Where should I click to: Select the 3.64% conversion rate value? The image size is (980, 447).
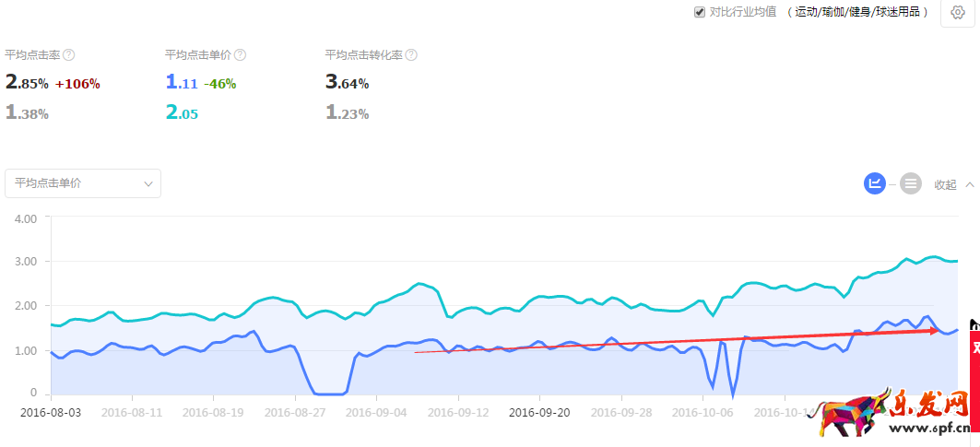coord(347,83)
